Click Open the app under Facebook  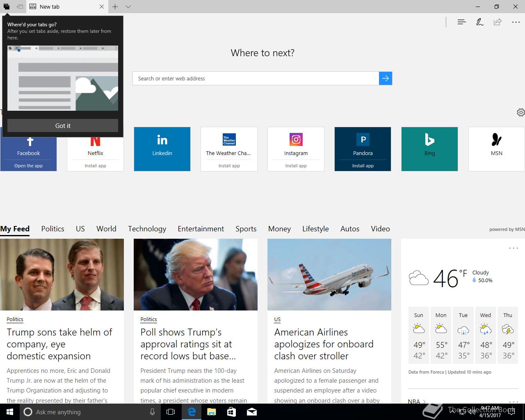pos(28,166)
